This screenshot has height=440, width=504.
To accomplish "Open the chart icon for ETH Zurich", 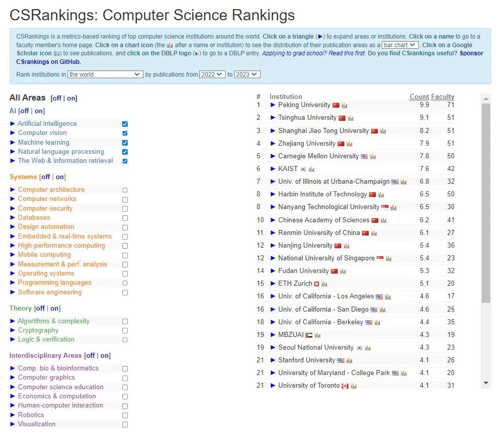I will pos(325,284).
